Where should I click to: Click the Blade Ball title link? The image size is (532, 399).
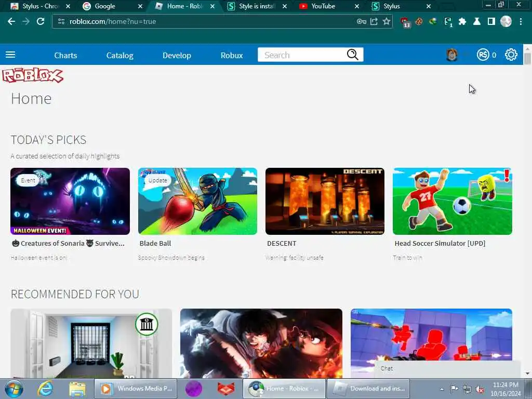pyautogui.click(x=155, y=243)
